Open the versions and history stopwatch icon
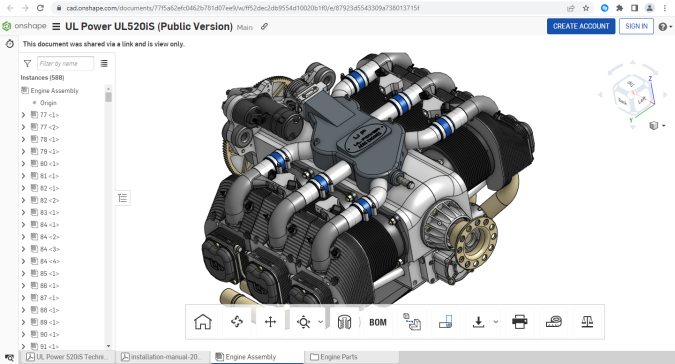 (x=9, y=44)
